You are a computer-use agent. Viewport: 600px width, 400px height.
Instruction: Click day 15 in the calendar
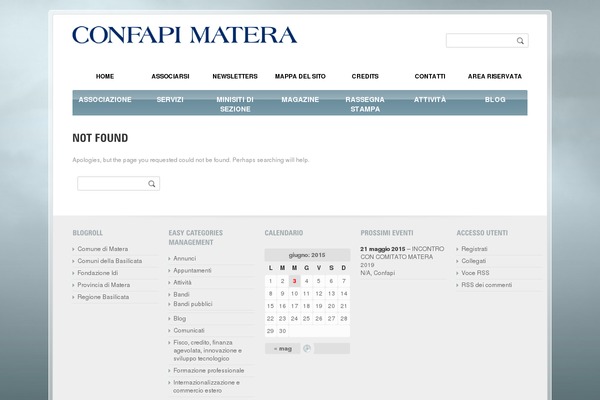click(270, 306)
